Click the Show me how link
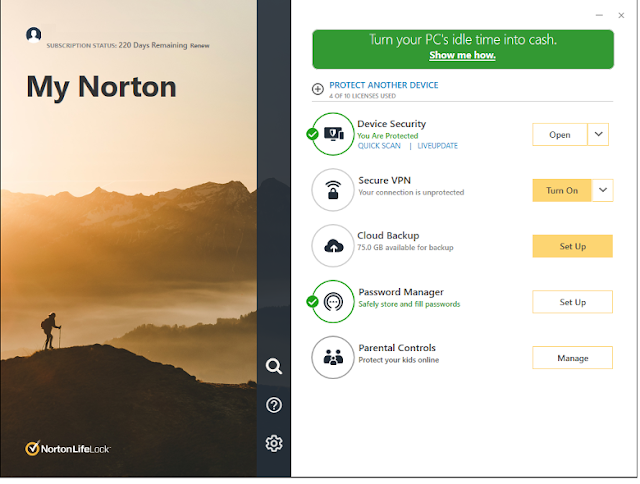This screenshot has height=484, width=640. [462, 55]
